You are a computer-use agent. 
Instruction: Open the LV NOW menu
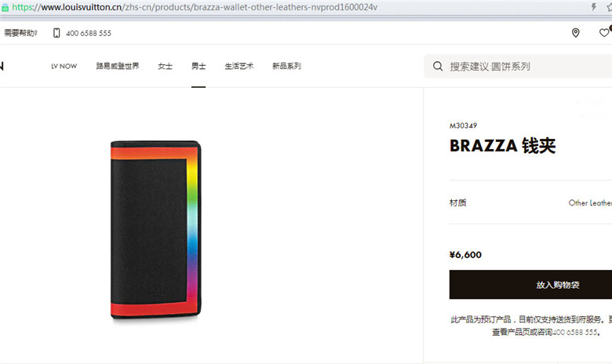64,67
